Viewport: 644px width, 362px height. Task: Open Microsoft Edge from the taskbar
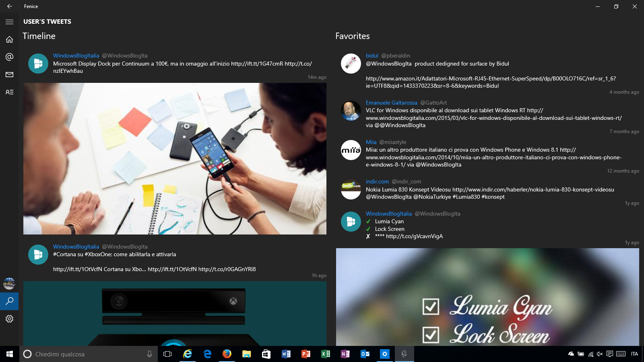coord(207,354)
